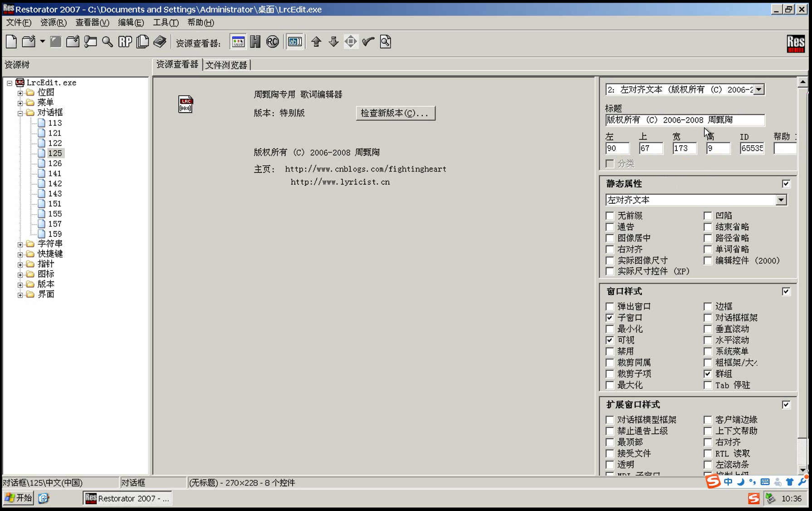Click the 宽 width input field
The width and height of the screenshot is (812, 511).
(x=685, y=148)
